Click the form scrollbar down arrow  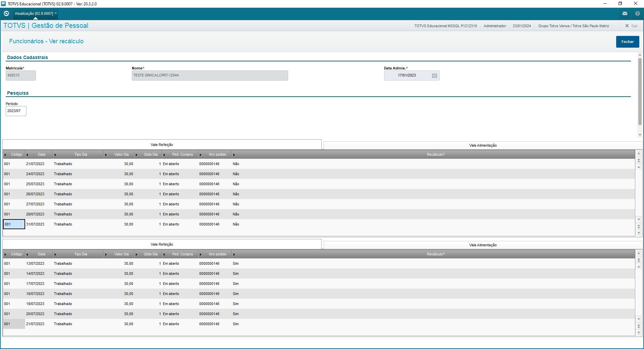point(640,135)
